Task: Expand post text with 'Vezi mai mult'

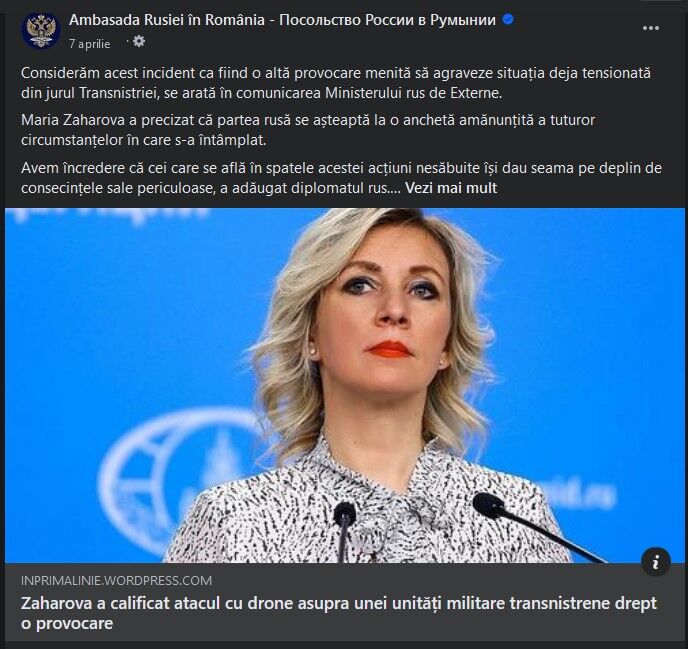Action: [x=451, y=188]
